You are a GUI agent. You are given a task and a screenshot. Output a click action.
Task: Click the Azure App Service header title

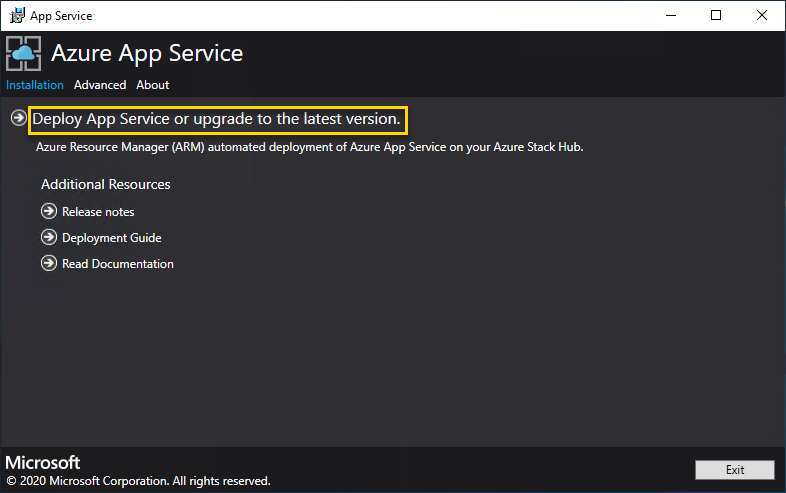click(x=147, y=53)
